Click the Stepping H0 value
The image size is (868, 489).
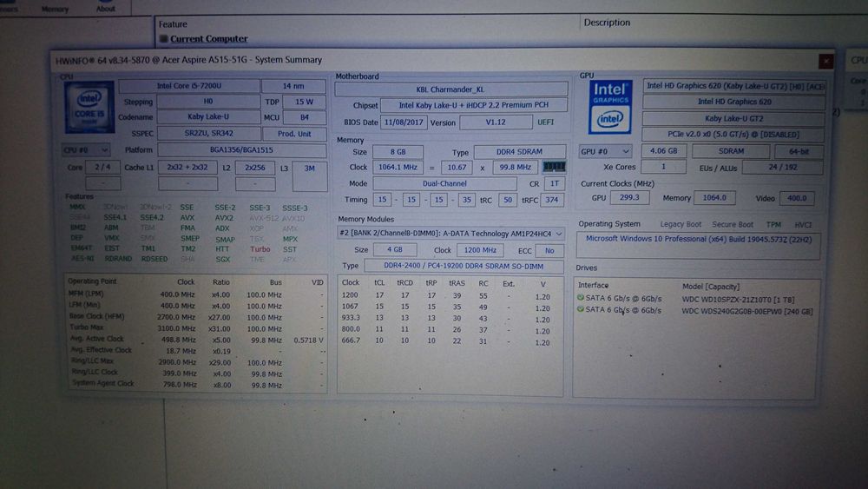pyautogui.click(x=208, y=102)
